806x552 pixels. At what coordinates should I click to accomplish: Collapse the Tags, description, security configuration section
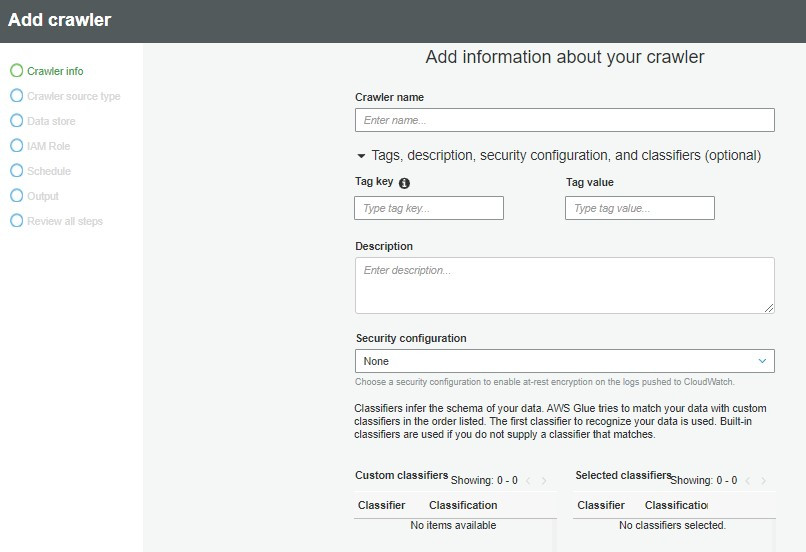coord(362,156)
